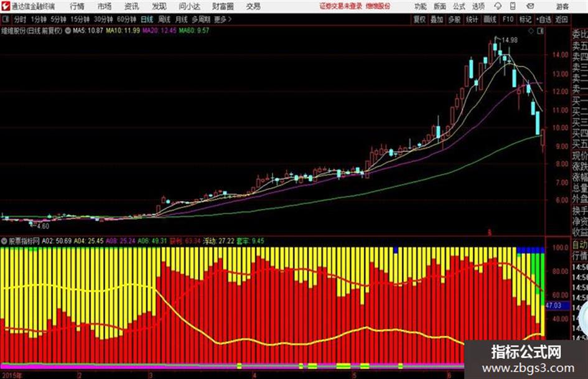Add stock via the 自选 button
Viewport: 588px width, 379px height.
tap(544, 19)
